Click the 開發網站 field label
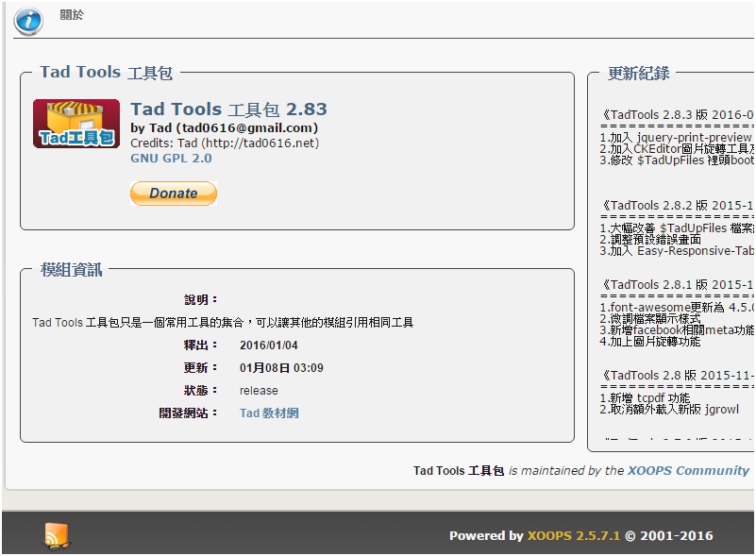The image size is (756, 556). (x=188, y=413)
